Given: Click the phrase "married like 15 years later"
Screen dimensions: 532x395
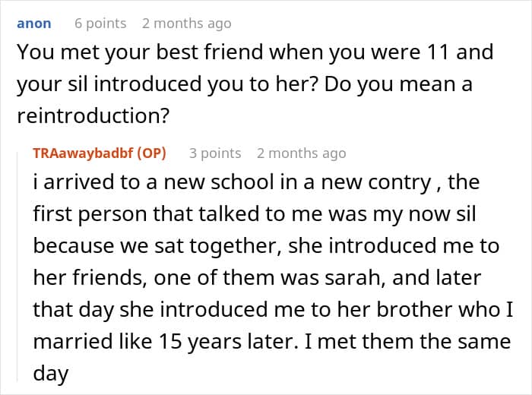Looking at the screenshot, I should (x=160, y=342).
